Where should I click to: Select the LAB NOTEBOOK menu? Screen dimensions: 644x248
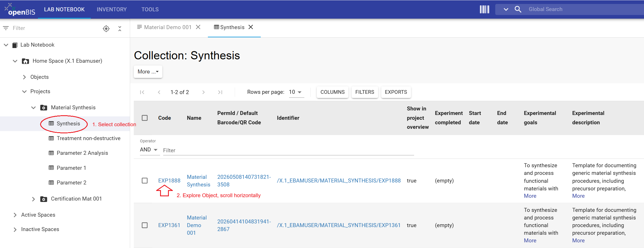coord(64,9)
